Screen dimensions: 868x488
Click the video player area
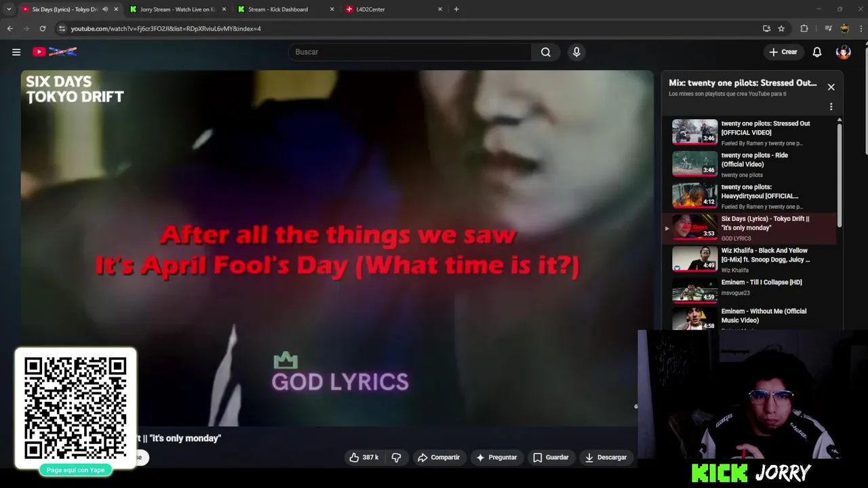(x=337, y=248)
